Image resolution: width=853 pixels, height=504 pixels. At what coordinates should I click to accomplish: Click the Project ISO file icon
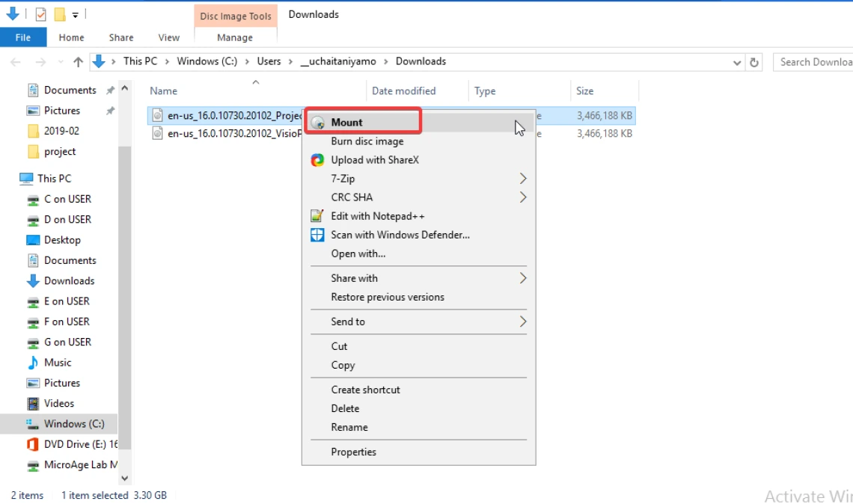pyautogui.click(x=157, y=115)
